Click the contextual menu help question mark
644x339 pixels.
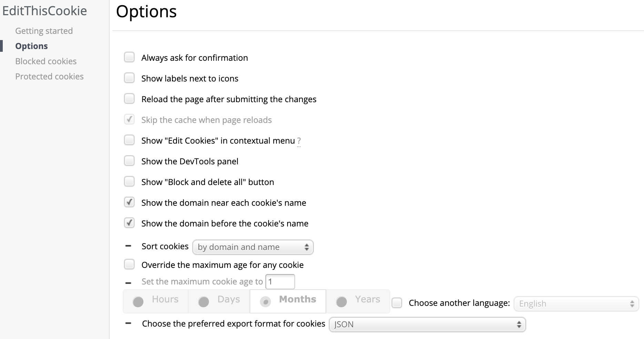pos(299,141)
